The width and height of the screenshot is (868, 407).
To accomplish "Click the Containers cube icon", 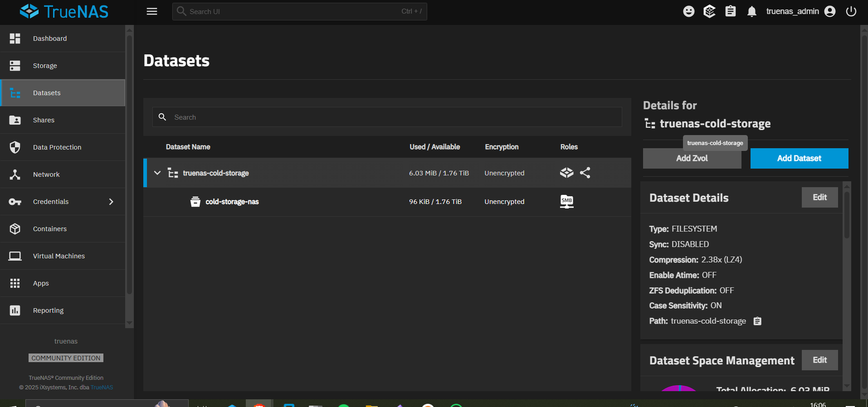I will pyautogui.click(x=15, y=229).
